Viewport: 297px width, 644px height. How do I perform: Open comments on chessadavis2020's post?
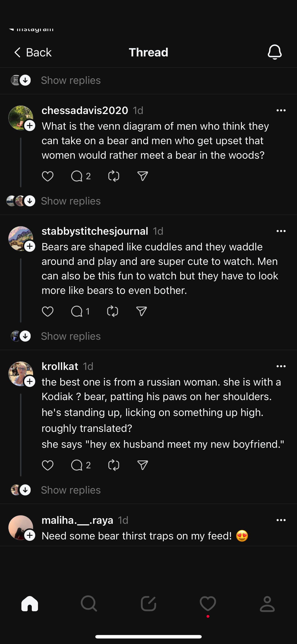[x=77, y=176]
